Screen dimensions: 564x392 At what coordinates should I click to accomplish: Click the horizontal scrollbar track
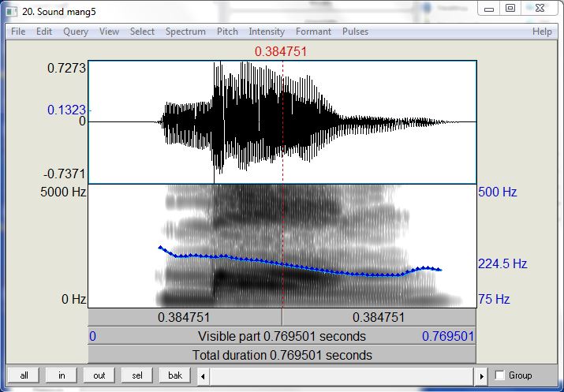tap(342, 376)
